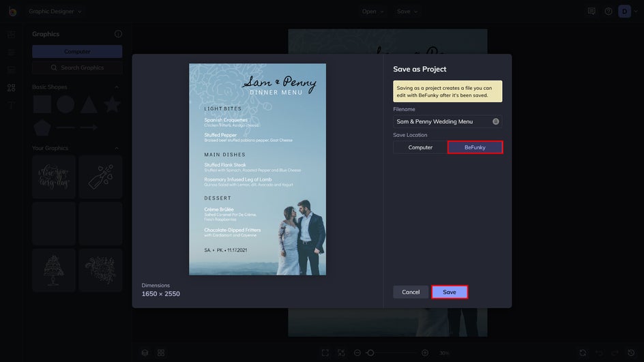Screen dimensions: 644x362
Task: Open the layers panel icon
Action: coord(145,352)
